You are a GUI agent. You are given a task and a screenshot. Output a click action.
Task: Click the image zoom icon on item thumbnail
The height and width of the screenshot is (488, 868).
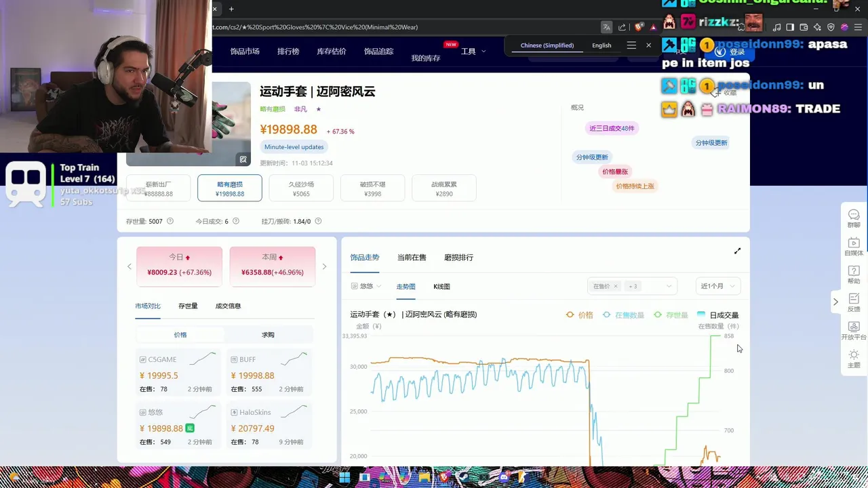pos(243,159)
